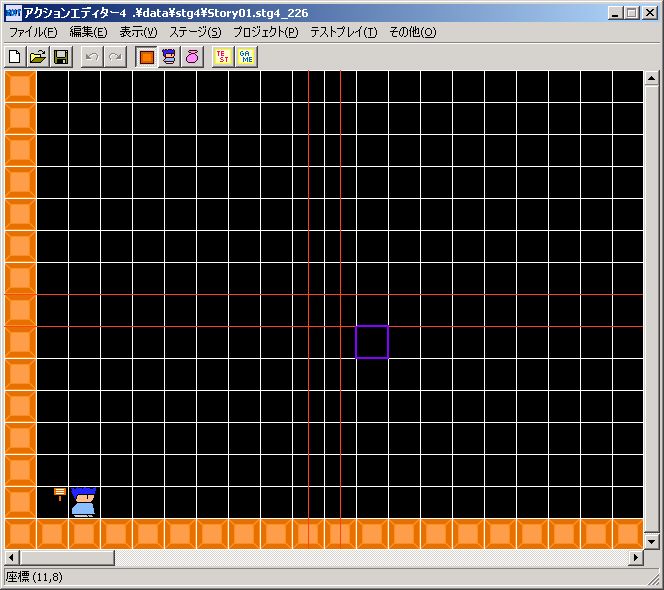This screenshot has width=664, height=590.
Task: Select the blue-haired player character sprite
Action: click(x=83, y=502)
